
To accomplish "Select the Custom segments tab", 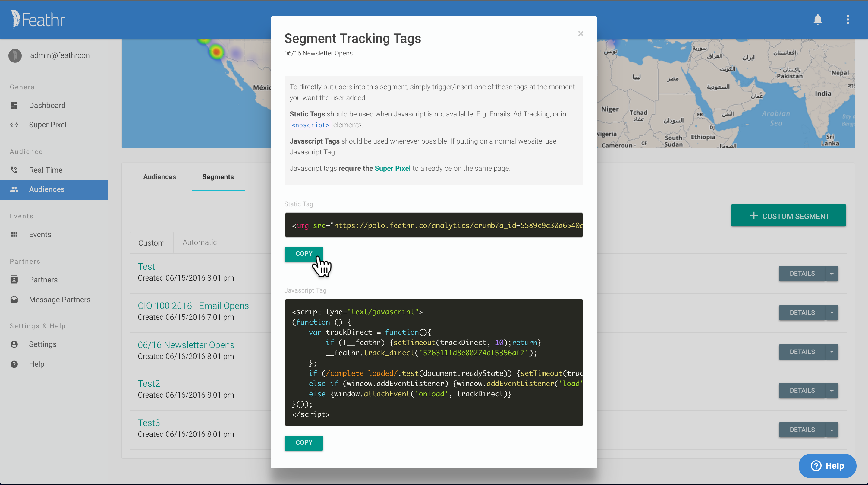I will [151, 242].
